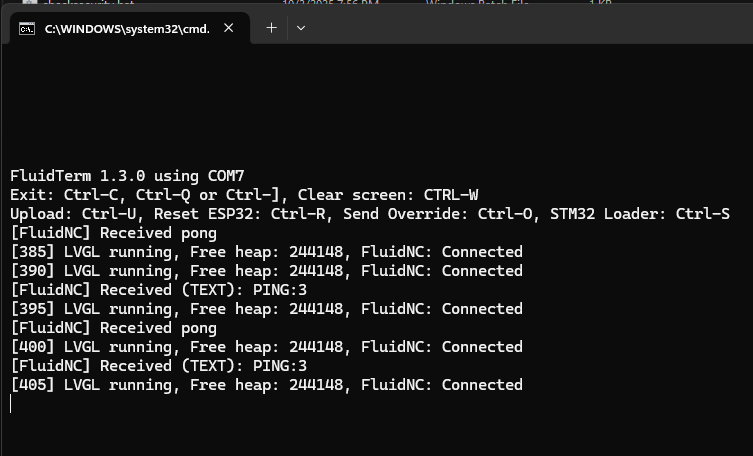
Task: Click the "Upload: Ctrl-U" text
Action: click(68, 214)
